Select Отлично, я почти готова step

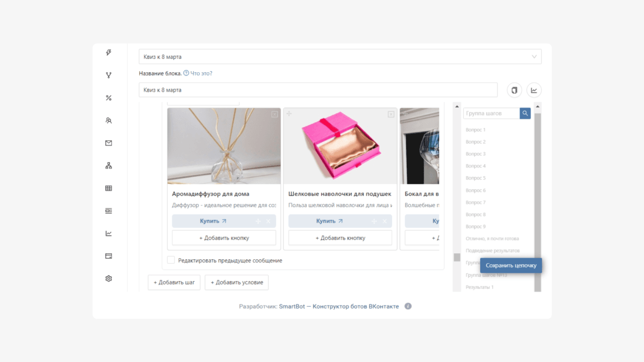point(492,239)
